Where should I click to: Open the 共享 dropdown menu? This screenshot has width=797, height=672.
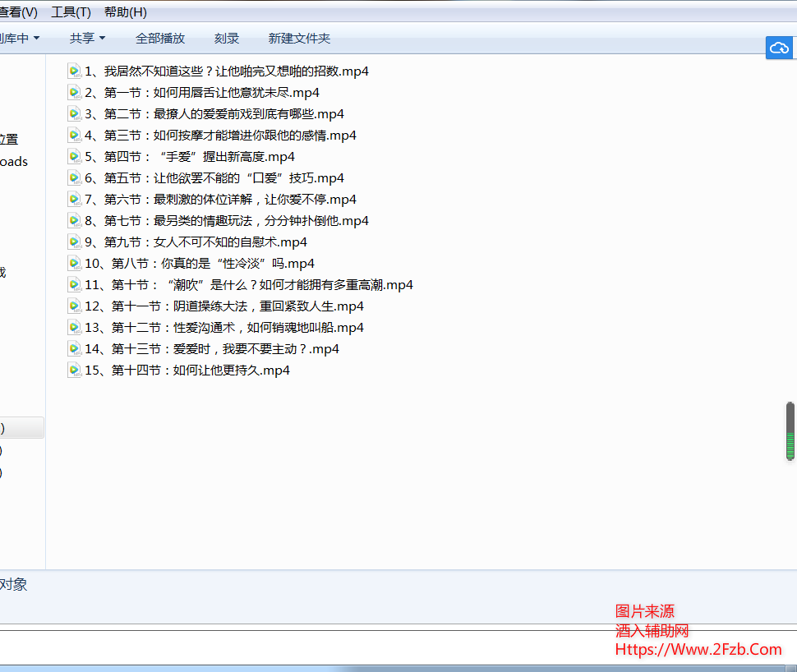pos(86,38)
